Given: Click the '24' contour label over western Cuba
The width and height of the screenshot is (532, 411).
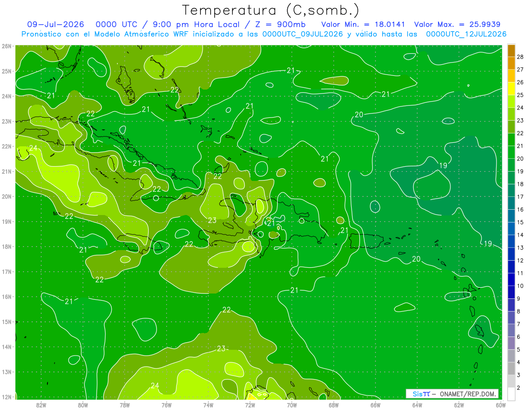Looking at the screenshot, I should (33, 148).
